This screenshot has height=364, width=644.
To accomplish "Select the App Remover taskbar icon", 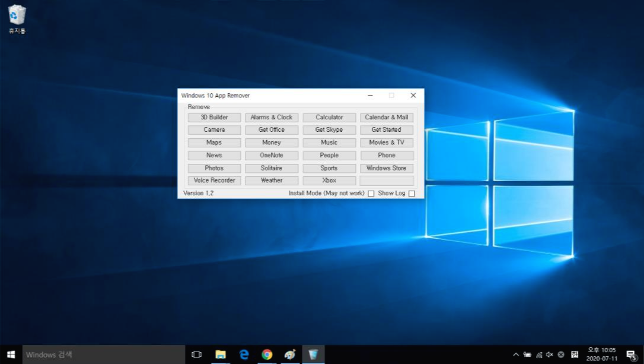I will tap(313, 354).
